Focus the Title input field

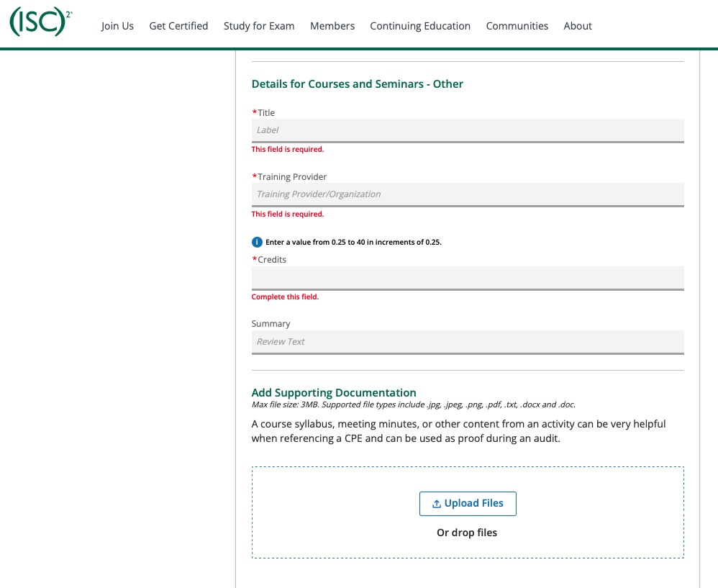[x=468, y=130]
